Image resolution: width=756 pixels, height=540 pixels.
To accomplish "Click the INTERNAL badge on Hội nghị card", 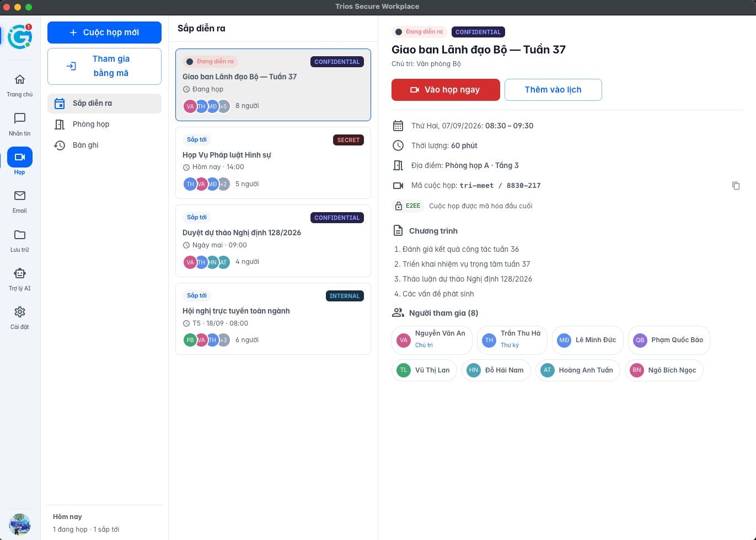I will tap(345, 296).
